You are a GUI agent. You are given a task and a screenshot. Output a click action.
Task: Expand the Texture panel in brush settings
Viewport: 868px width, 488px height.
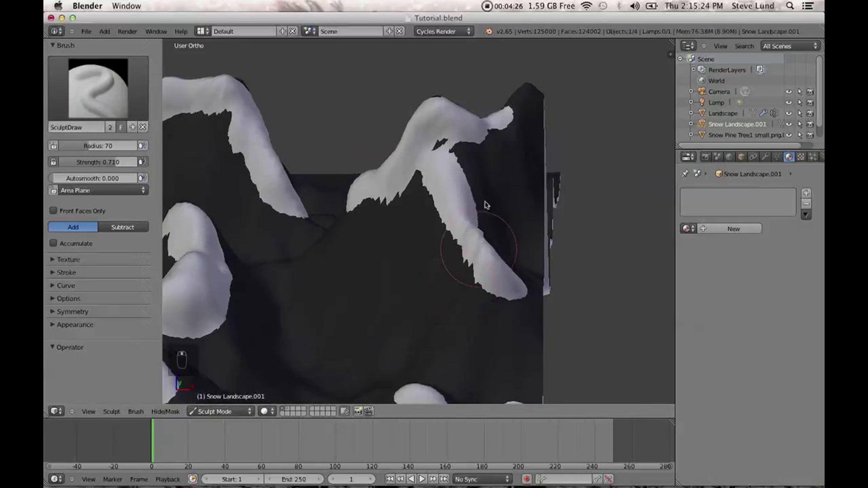(x=68, y=259)
